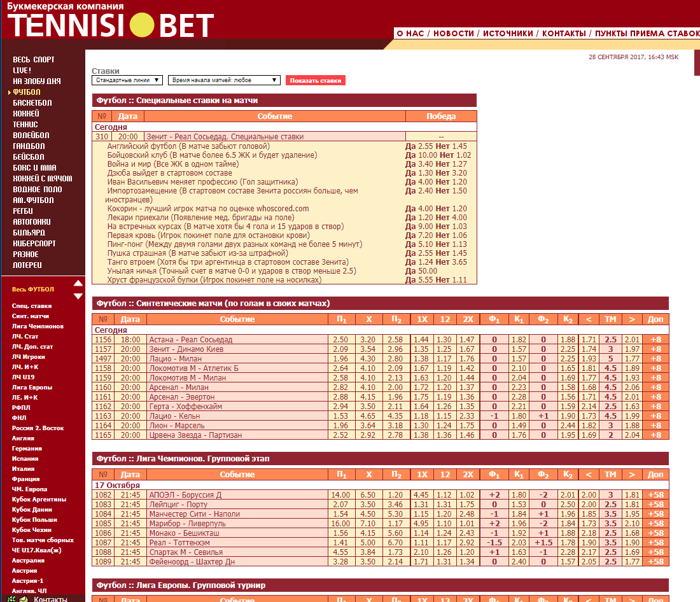This screenshot has height=602, width=700.
Task: Open Австралия sidebar link
Action: (28, 561)
